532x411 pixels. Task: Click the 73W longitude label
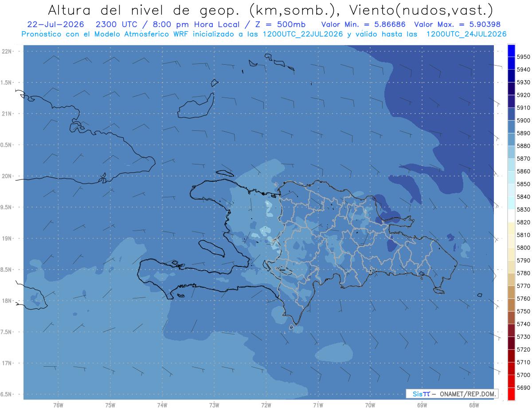214,405
